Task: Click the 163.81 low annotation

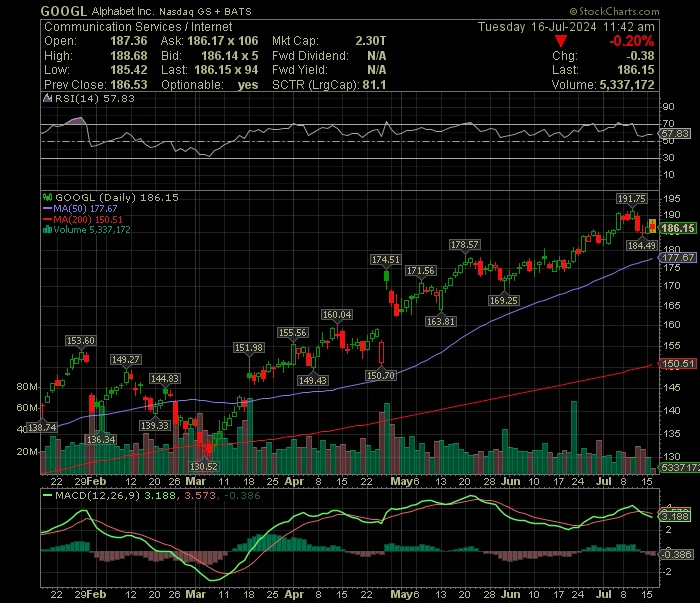Action: [x=441, y=321]
